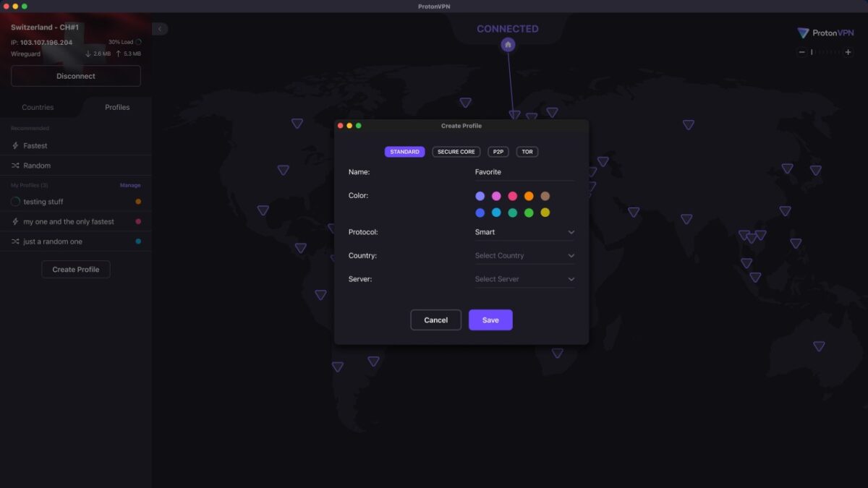This screenshot has width=868, height=488.
Task: Select the TOR profile type
Action: [527, 152]
